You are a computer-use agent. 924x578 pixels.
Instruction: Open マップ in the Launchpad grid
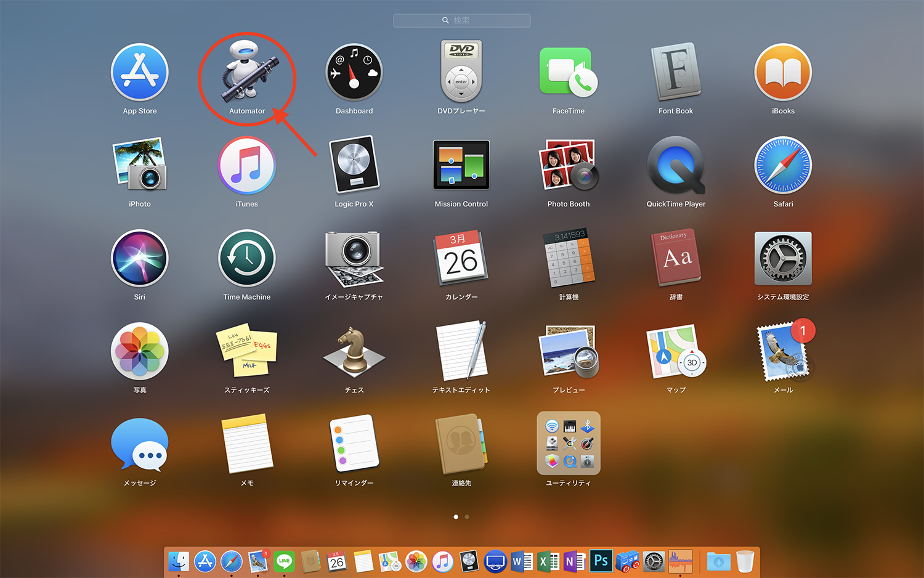tap(676, 351)
